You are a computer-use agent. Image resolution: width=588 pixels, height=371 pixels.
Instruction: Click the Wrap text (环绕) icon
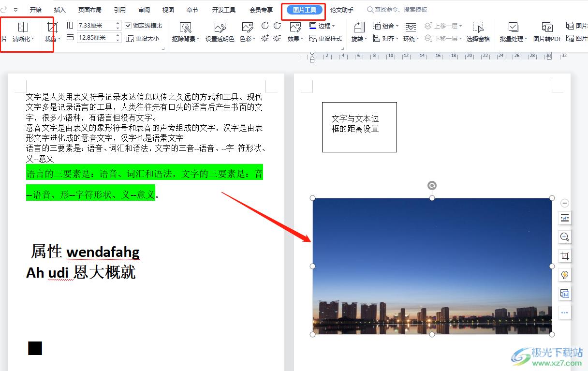(x=411, y=27)
